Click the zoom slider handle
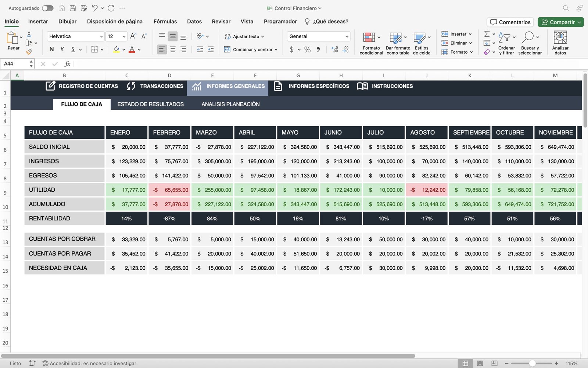This screenshot has width=588, height=368. [532, 363]
